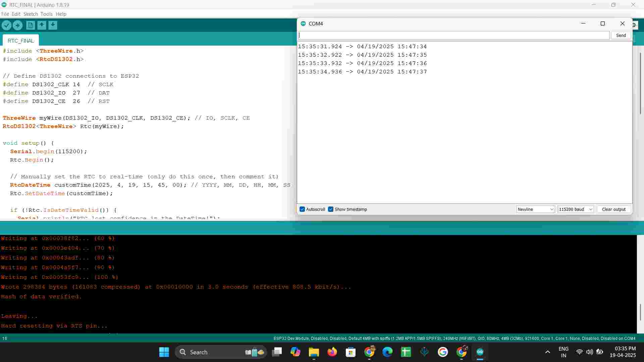
Task: Launch Copilot from the taskbar
Action: point(295,352)
